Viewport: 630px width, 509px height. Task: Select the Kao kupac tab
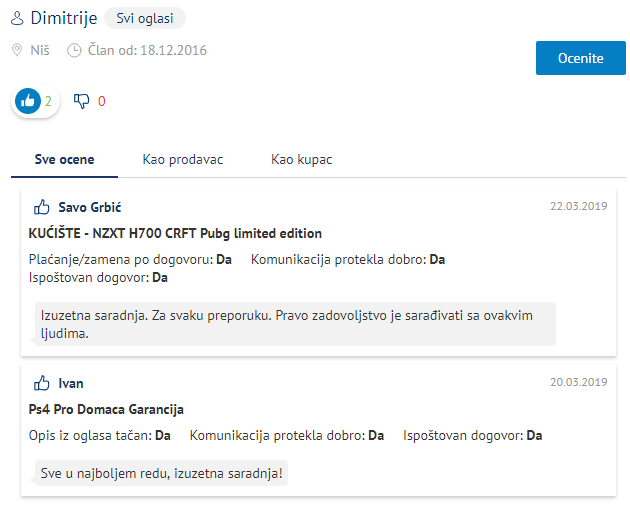click(301, 160)
